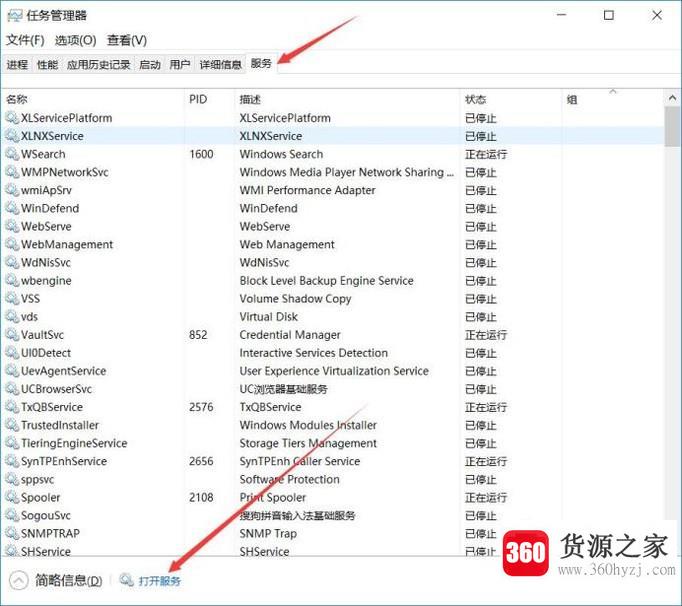Image resolution: width=682 pixels, height=606 pixels.
Task: Click the service icon for SynTPEnhService
Action: pos(12,461)
